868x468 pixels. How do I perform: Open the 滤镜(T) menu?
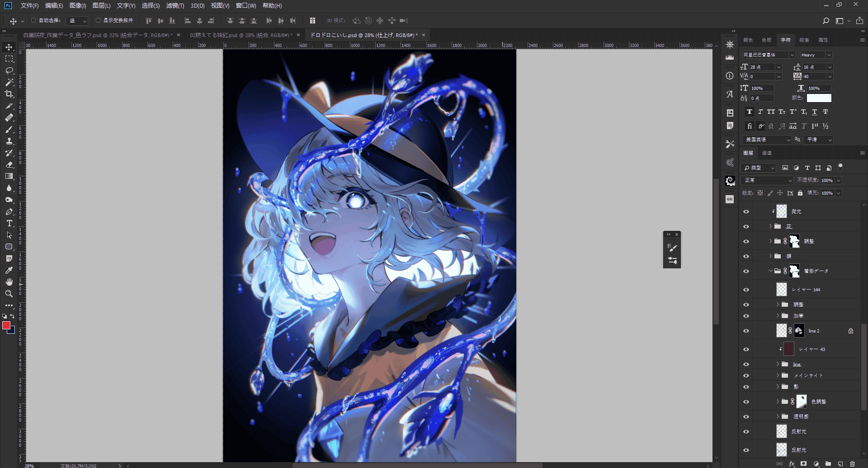coord(175,5)
